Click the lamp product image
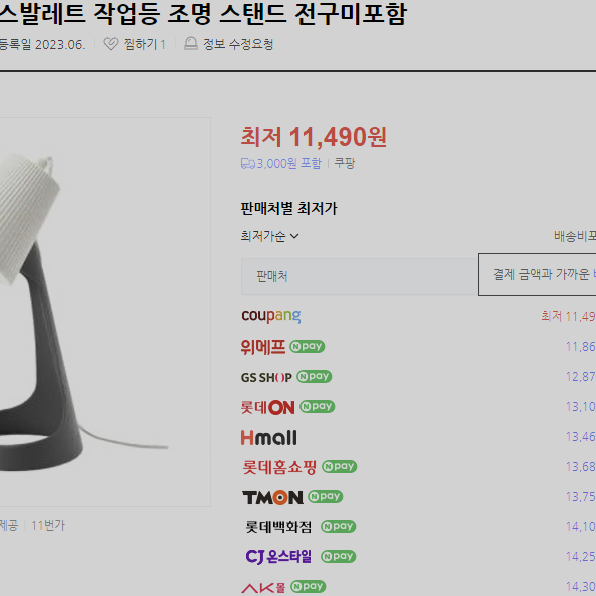Viewport: 596px width, 596px height. pyautogui.click(x=105, y=312)
